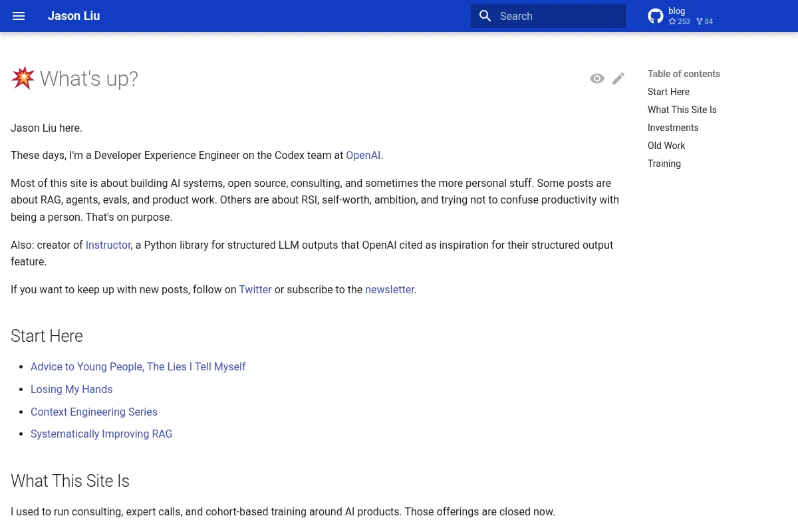Focus the Search input field
798x532 pixels.
(x=549, y=16)
